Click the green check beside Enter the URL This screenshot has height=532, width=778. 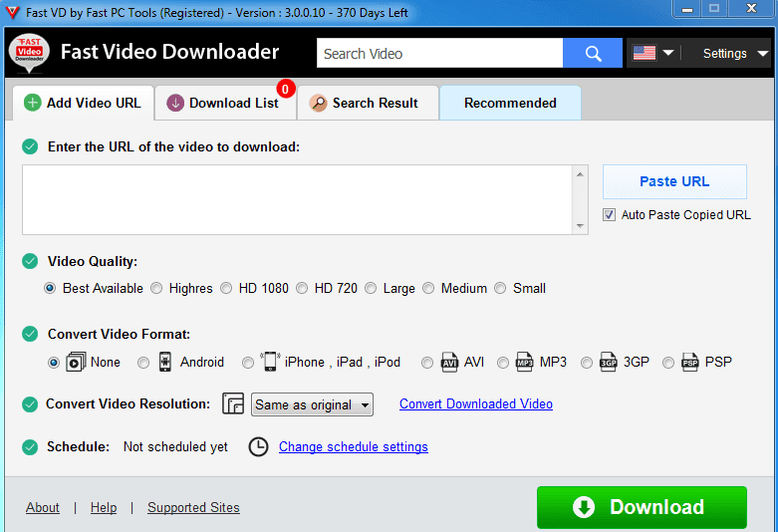tap(30, 146)
